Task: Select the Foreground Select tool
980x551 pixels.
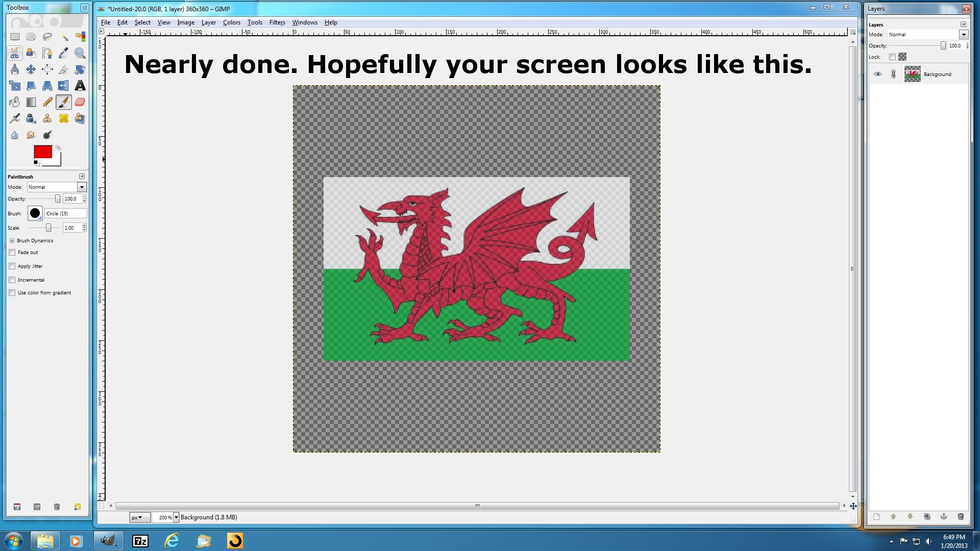Action: tap(31, 53)
